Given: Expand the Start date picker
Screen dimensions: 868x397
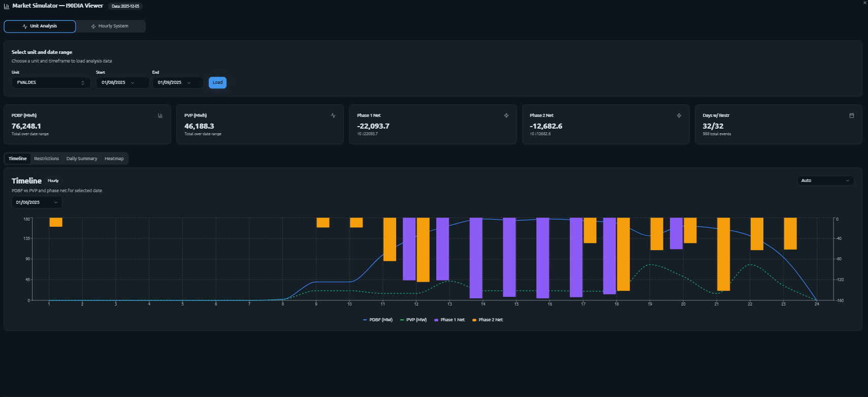Looking at the screenshot, I should (122, 82).
